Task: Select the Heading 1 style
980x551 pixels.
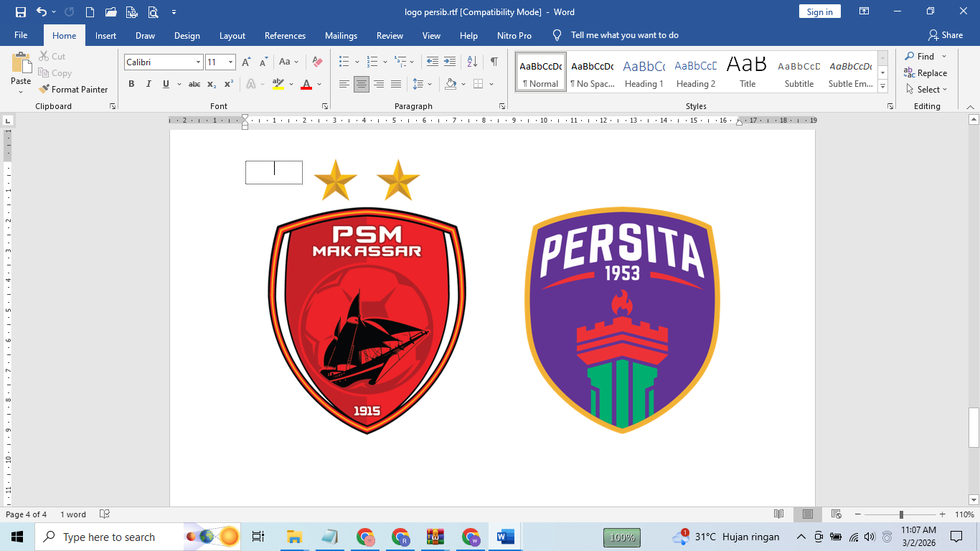Action: tap(644, 70)
